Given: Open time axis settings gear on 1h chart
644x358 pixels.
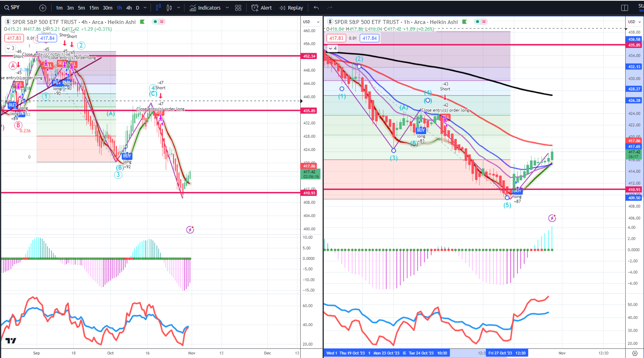Looking at the screenshot, I should pos(635,353).
